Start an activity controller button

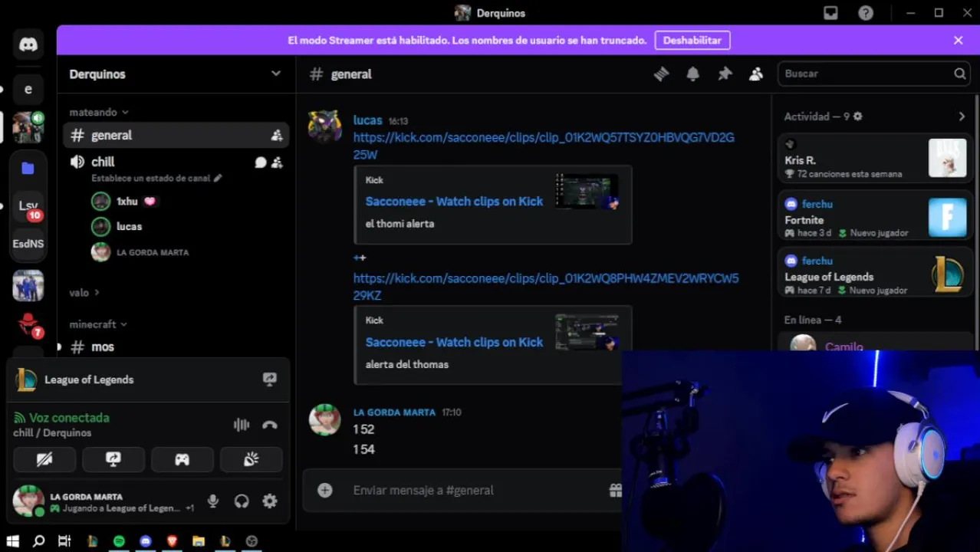coord(183,459)
